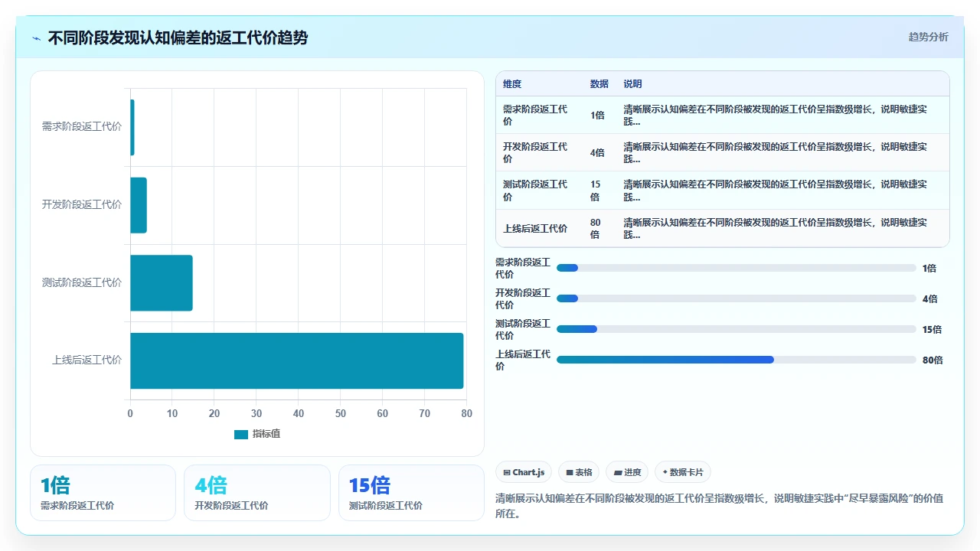Click the 10 tick on the chart x-axis

pyautogui.click(x=172, y=414)
